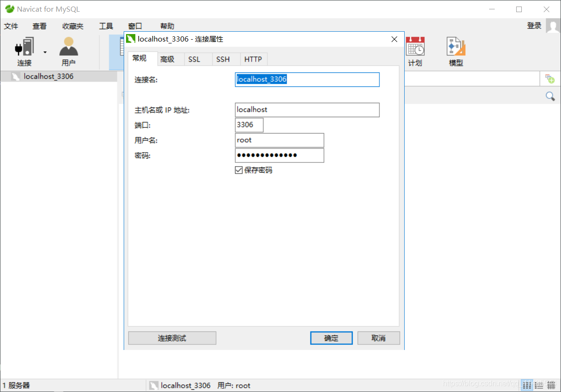Click the 取消 button

click(x=379, y=338)
